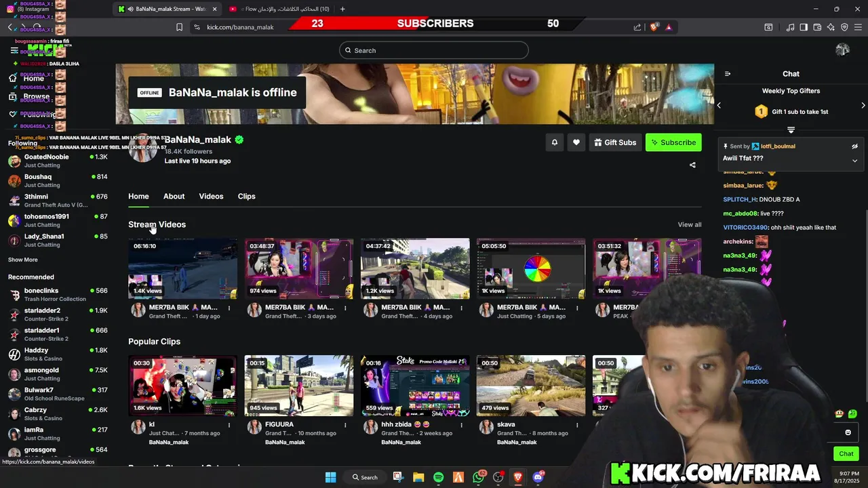Click the taskbar Search box

pyautogui.click(x=365, y=477)
